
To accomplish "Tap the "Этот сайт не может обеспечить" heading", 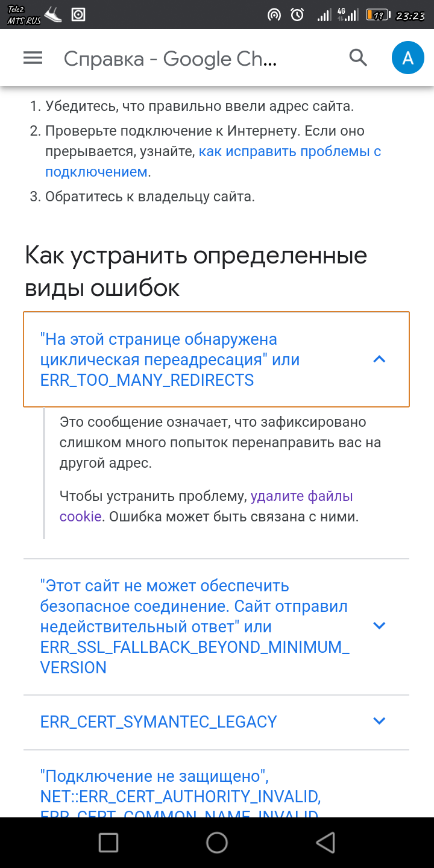I will click(165, 586).
